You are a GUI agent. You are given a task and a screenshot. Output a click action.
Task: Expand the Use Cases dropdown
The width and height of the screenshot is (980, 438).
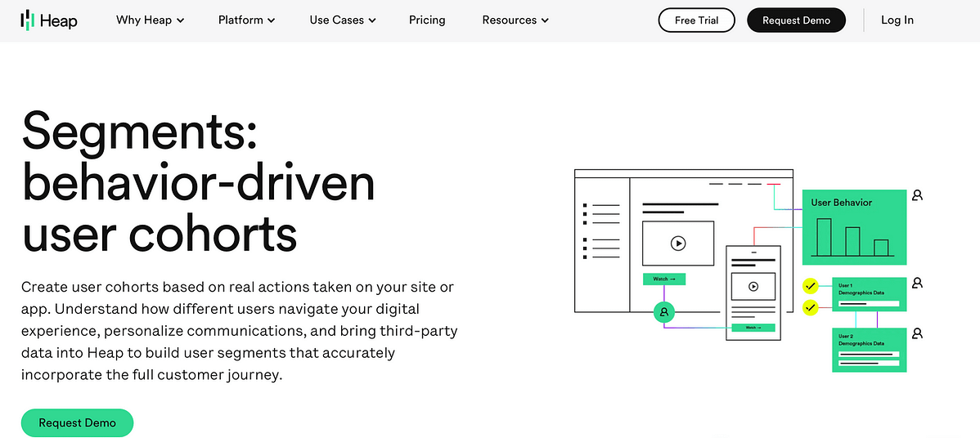[x=342, y=20]
